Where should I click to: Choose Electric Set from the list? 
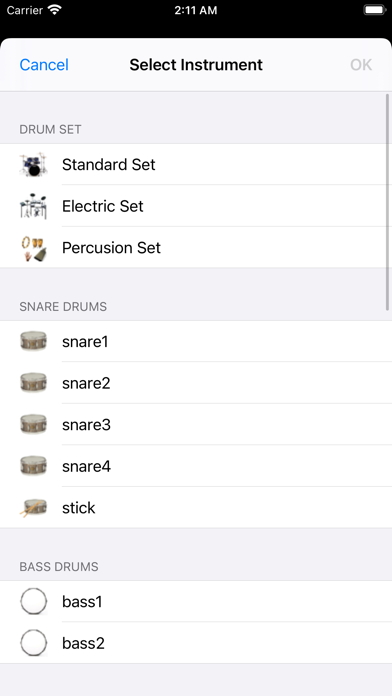196,206
